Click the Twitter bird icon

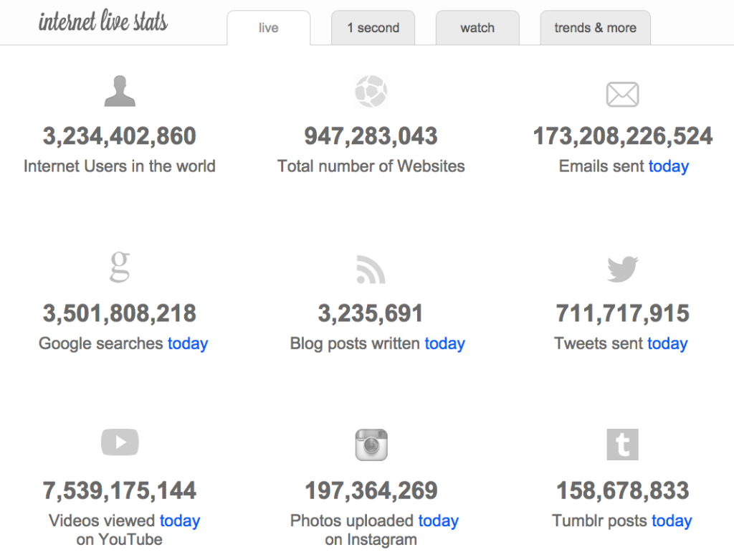(623, 269)
